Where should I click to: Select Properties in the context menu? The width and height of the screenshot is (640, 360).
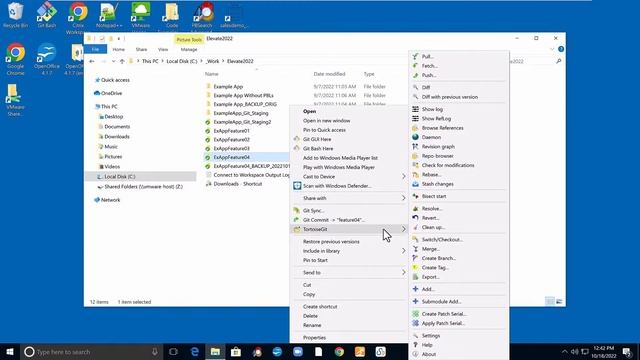coord(314,338)
